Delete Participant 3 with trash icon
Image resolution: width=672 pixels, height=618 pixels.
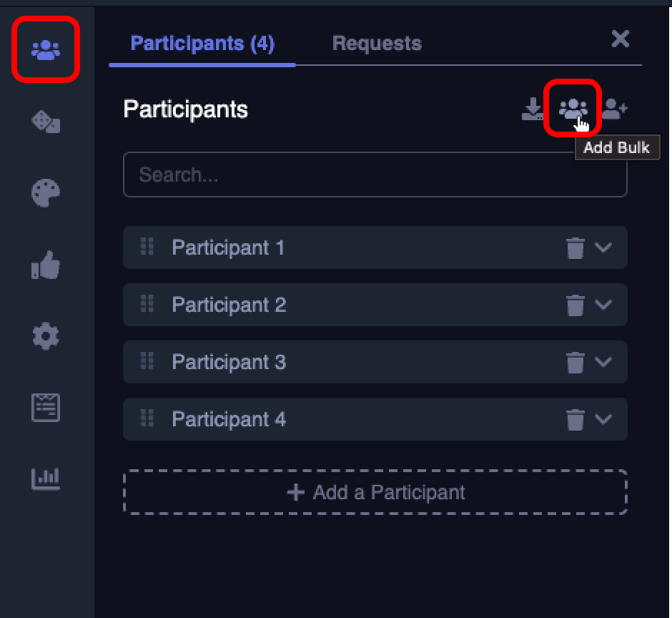pos(575,363)
